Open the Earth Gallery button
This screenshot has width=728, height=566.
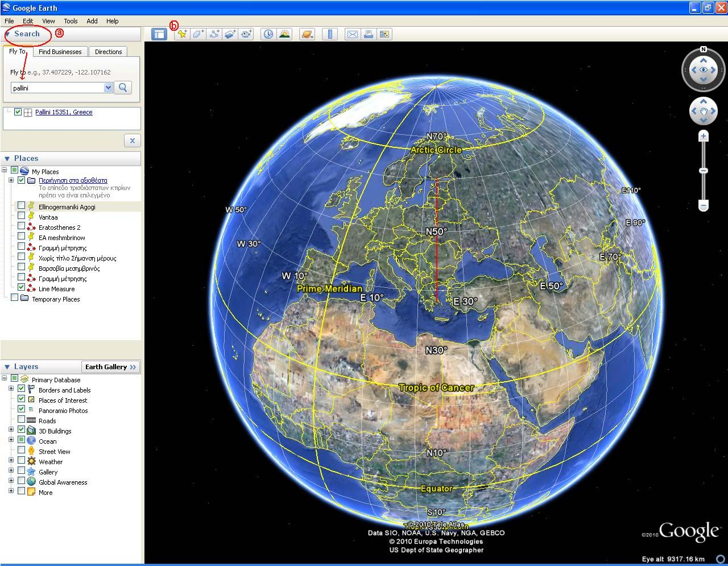tap(111, 367)
